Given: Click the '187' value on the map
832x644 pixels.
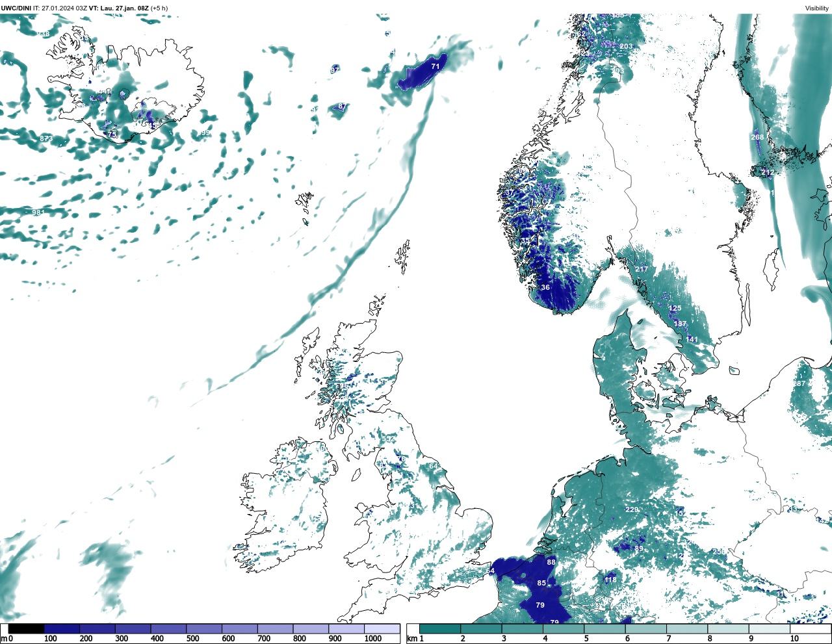Looking at the screenshot, I should pos(681,324).
